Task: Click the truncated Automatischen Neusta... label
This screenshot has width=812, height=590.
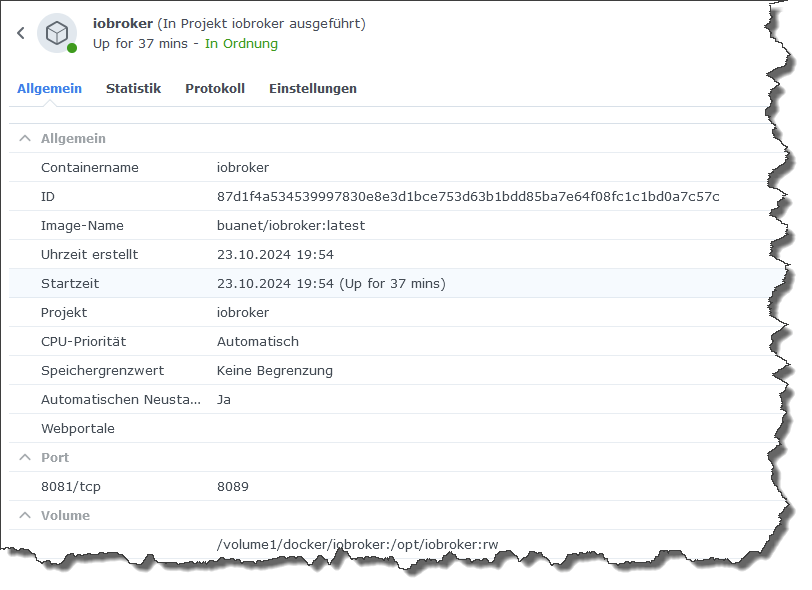Action: tap(121, 400)
